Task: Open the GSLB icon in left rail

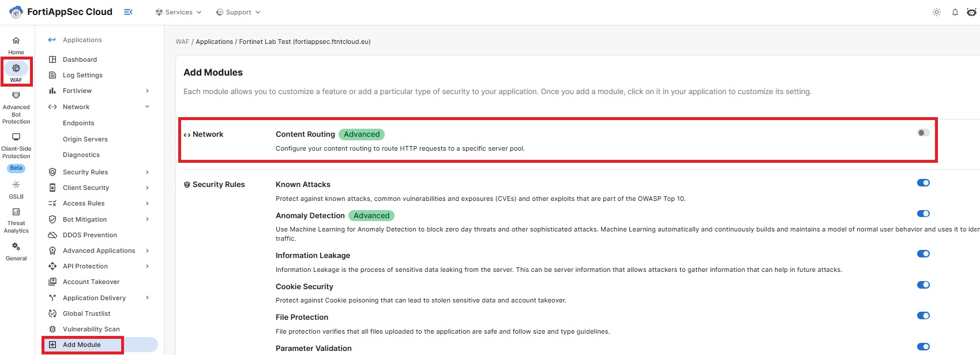Action: 16,185
